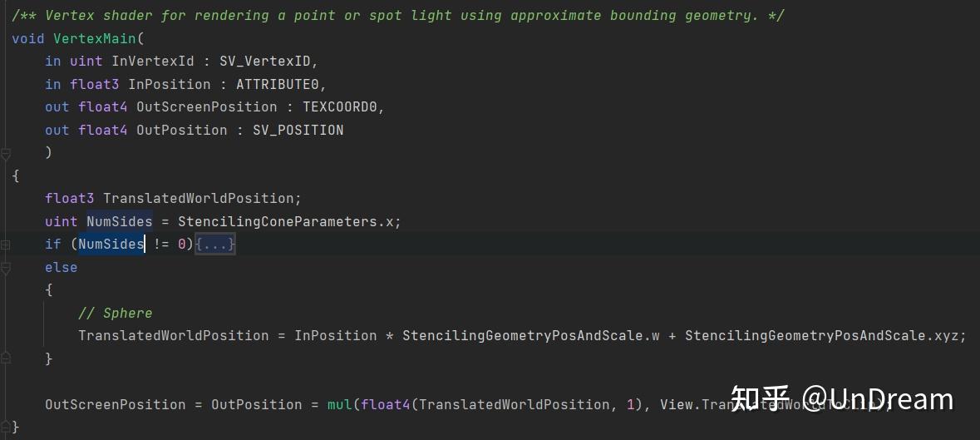Click the mul function call

339,405
